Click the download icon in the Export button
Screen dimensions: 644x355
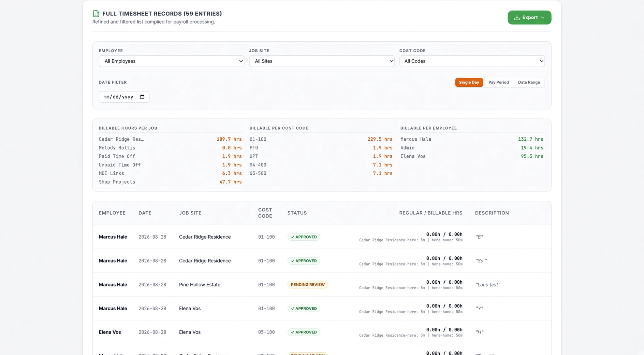517,17
